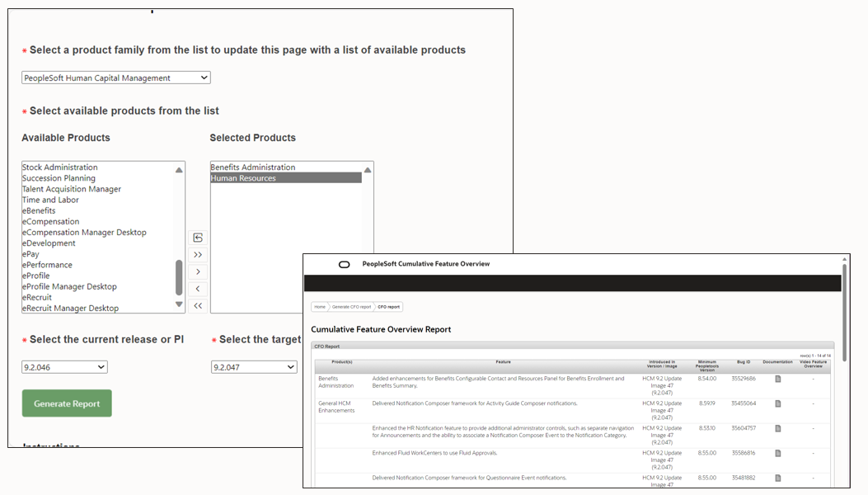Viewport: 868px width, 495px height.
Task: Select Succession Planning in Available Products
Action: click(59, 178)
